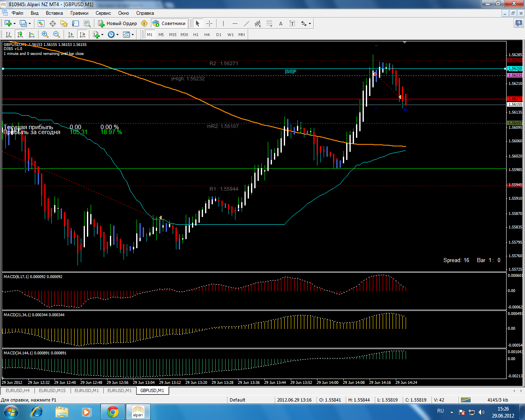Expand the templates dropdown arrow

(x=132, y=34)
